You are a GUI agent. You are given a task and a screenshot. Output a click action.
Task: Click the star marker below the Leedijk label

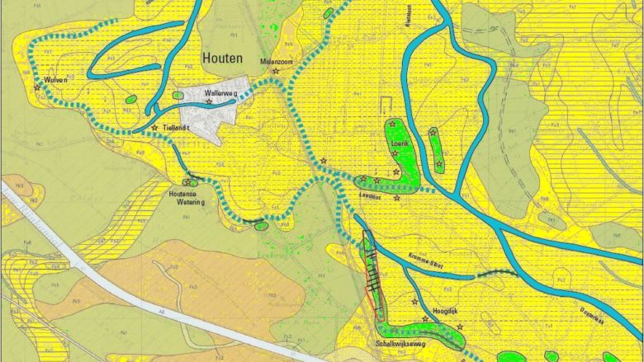(x=397, y=198)
